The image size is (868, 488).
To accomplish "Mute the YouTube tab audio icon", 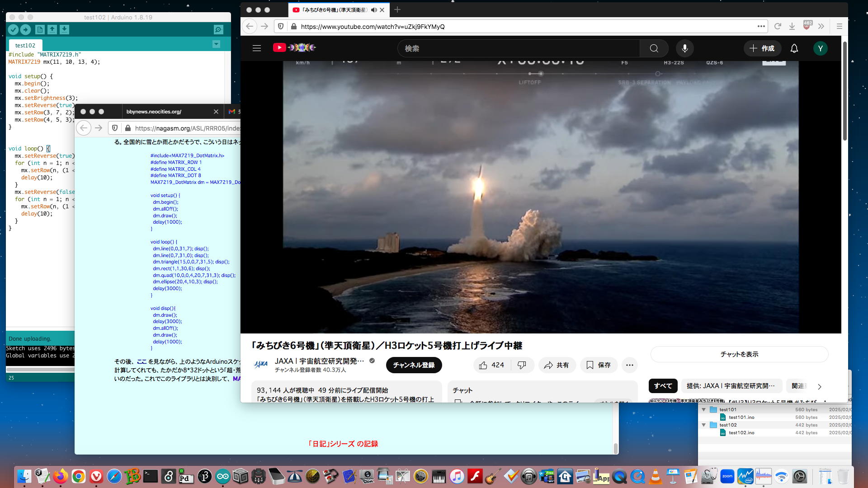I will pos(373,10).
